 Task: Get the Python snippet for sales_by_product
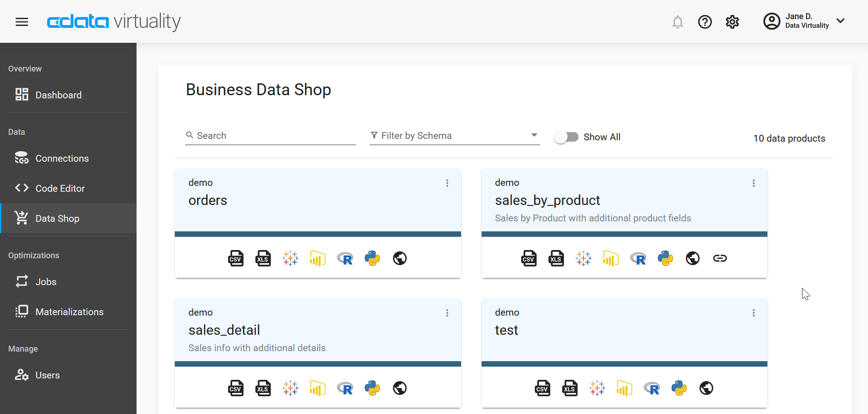(x=665, y=258)
